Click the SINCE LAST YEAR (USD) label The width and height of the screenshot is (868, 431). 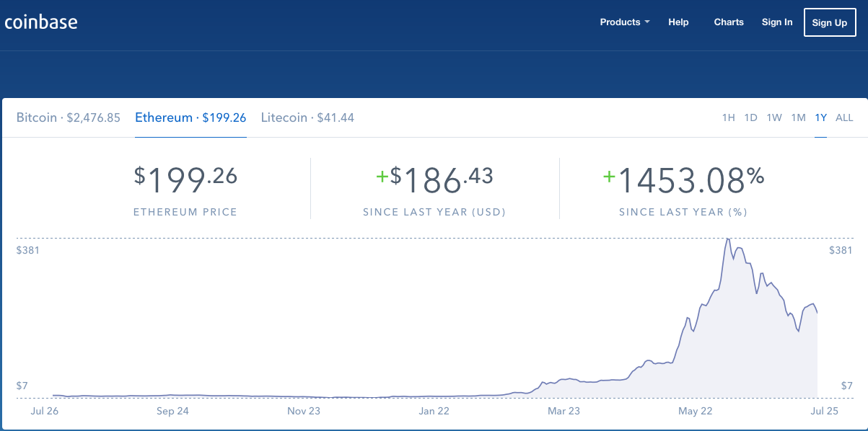[x=434, y=213]
